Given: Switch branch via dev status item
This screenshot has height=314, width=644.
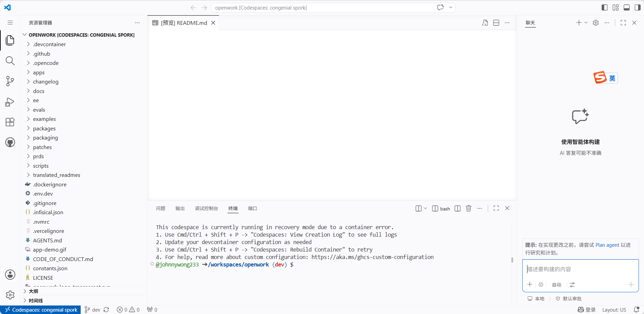Looking at the screenshot, I should [x=93, y=310].
